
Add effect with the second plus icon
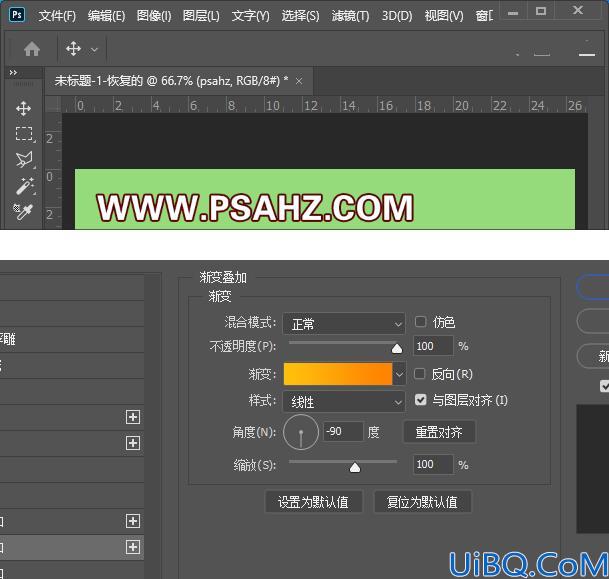133,443
